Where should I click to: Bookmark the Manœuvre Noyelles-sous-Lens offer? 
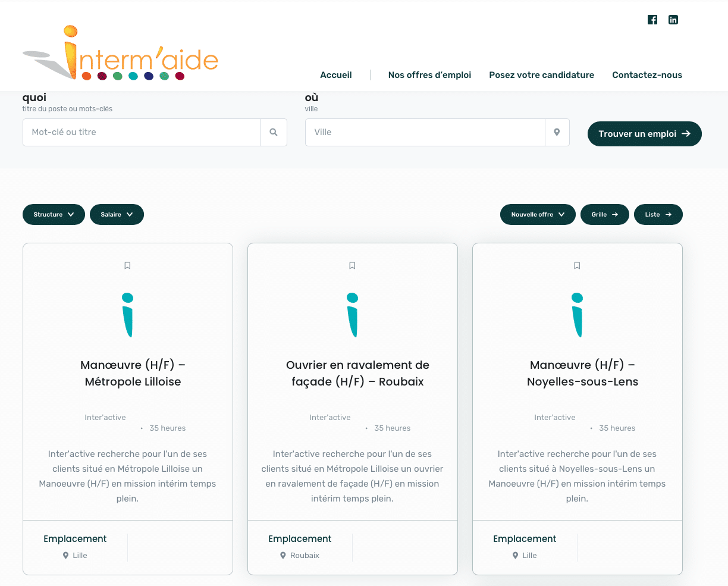pyautogui.click(x=577, y=265)
